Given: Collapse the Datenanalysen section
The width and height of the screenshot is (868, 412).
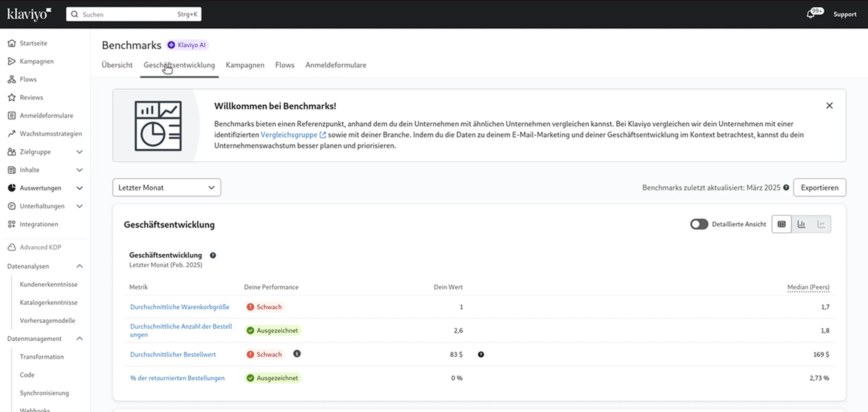Looking at the screenshot, I should click(79, 266).
